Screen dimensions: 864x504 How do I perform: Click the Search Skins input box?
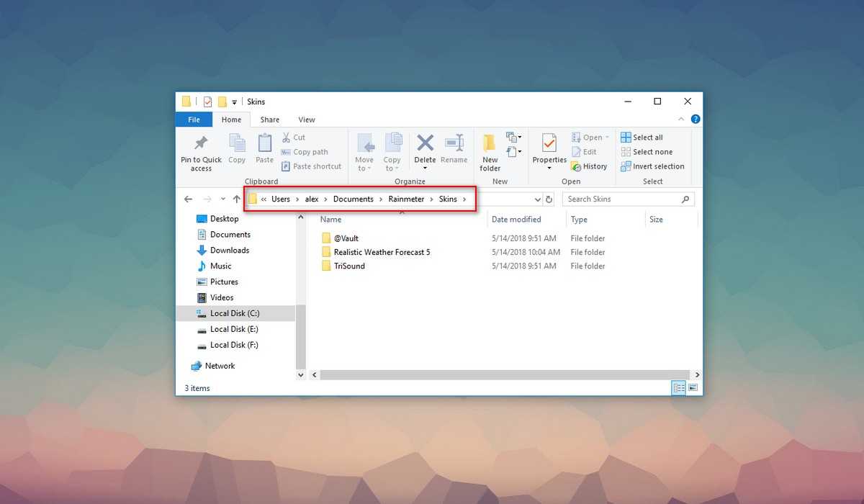[621, 199]
